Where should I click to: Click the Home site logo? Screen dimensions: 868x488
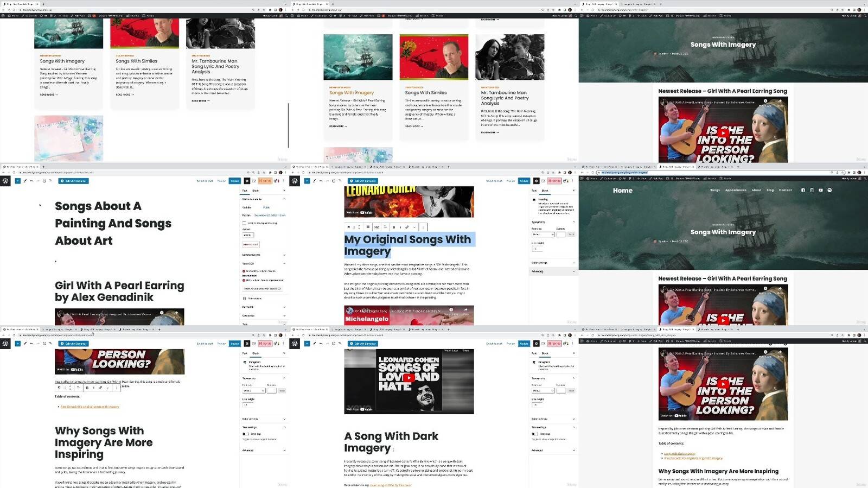point(623,191)
